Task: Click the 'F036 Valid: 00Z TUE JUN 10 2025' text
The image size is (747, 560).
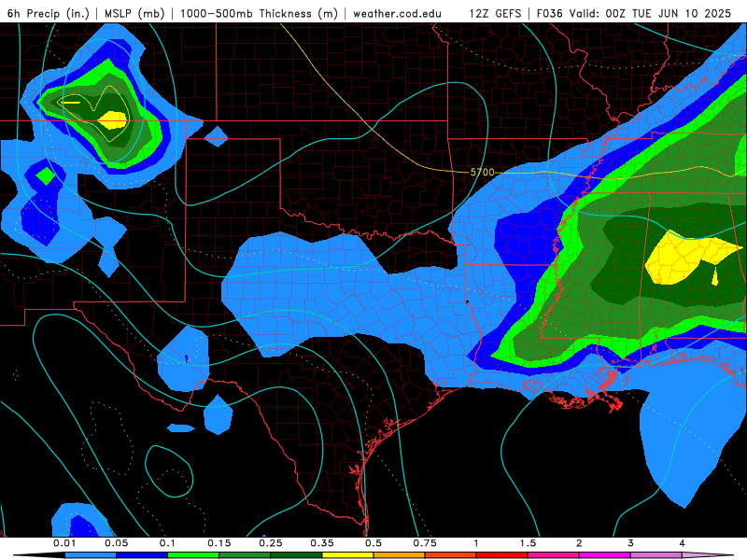Action: pos(634,13)
